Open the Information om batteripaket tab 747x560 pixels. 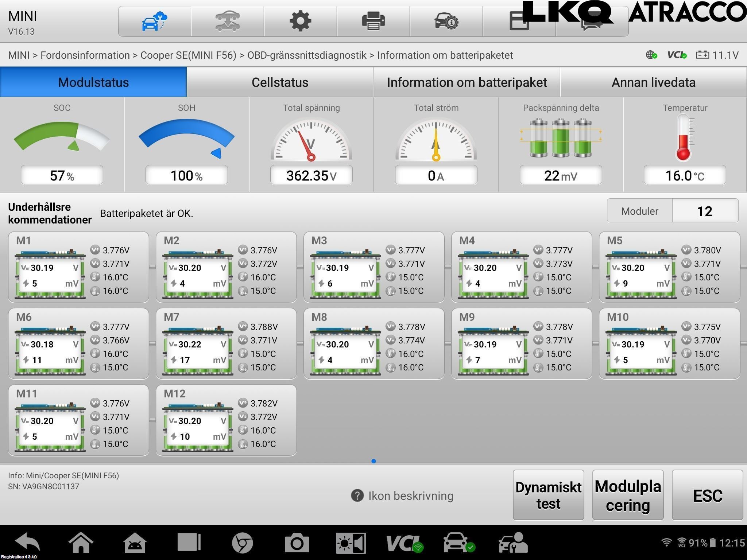click(467, 82)
